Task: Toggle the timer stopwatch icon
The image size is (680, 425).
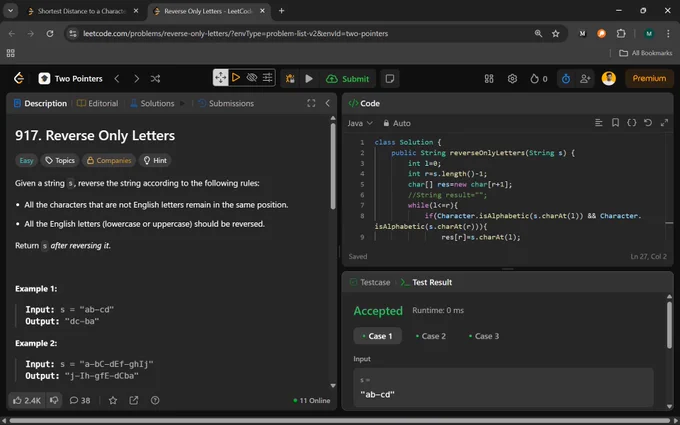Action: click(x=566, y=78)
